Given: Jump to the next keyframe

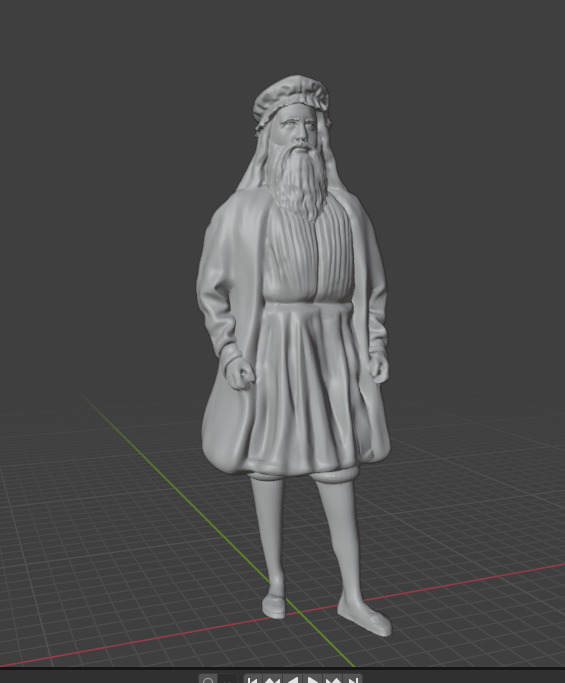Looking at the screenshot, I should (x=332, y=679).
